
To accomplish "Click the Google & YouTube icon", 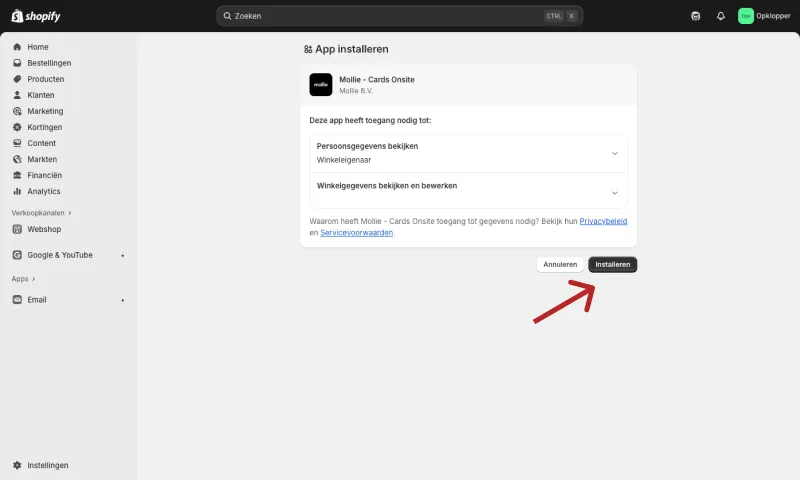I will (17, 255).
